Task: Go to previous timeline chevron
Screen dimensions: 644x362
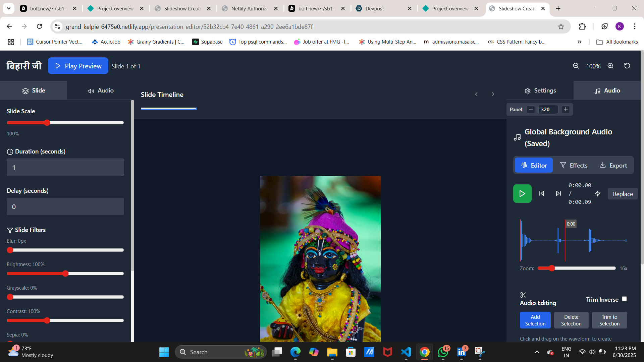Action: click(476, 95)
